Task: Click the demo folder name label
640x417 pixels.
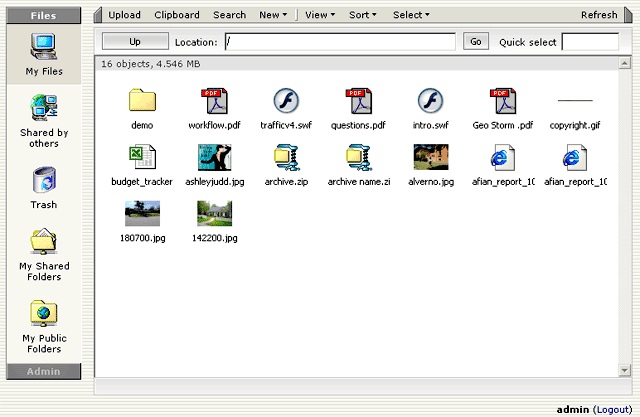Action: point(142,125)
